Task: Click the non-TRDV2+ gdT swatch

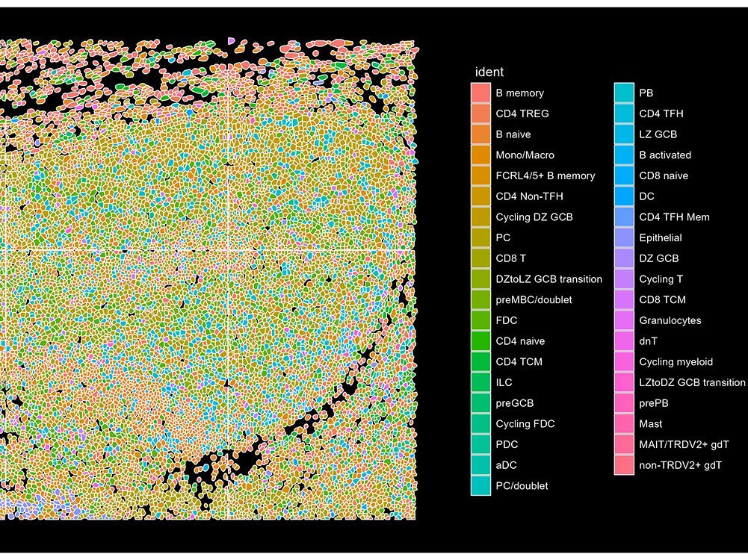Action: (x=624, y=465)
